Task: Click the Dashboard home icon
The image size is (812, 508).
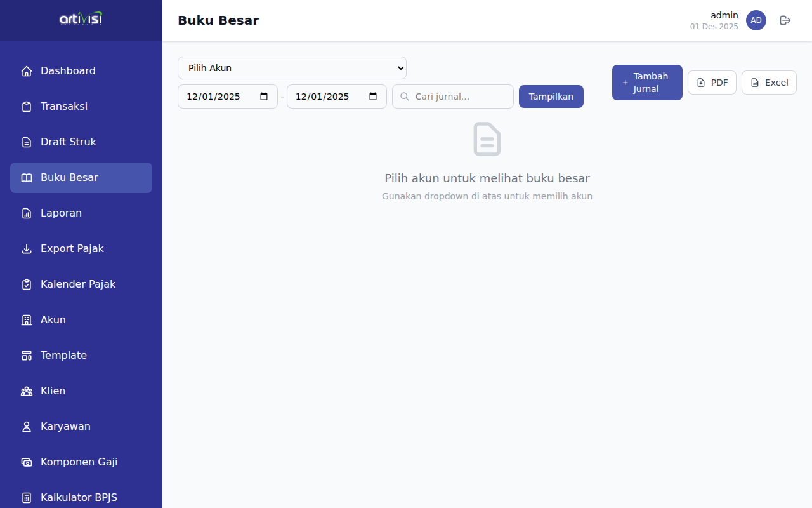Action: (27, 71)
